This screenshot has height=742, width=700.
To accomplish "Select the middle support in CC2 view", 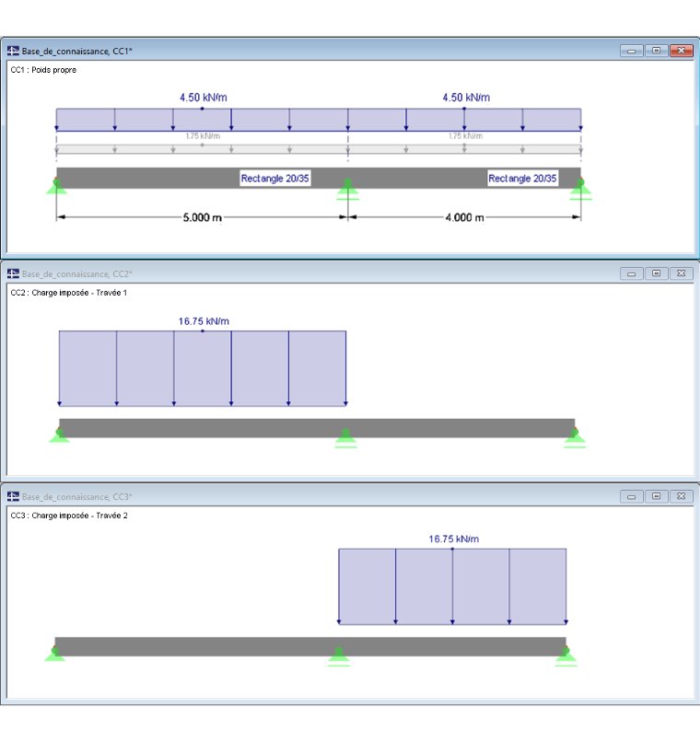I will 346,437.
